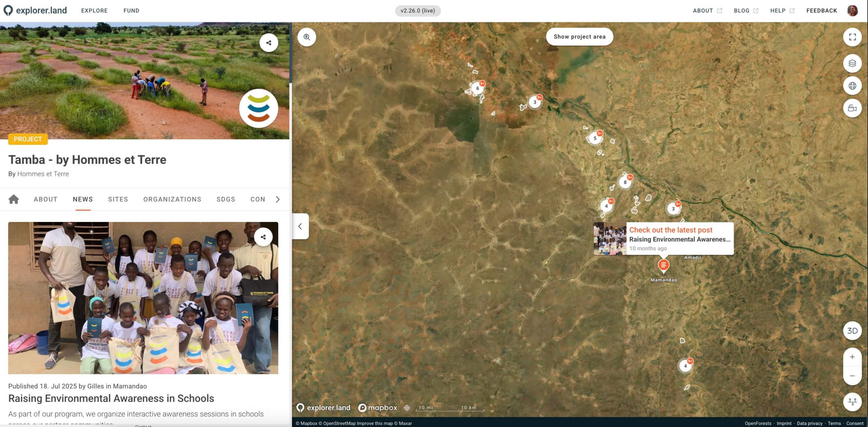Go to project home tab icon
The image size is (868, 427).
(14, 199)
